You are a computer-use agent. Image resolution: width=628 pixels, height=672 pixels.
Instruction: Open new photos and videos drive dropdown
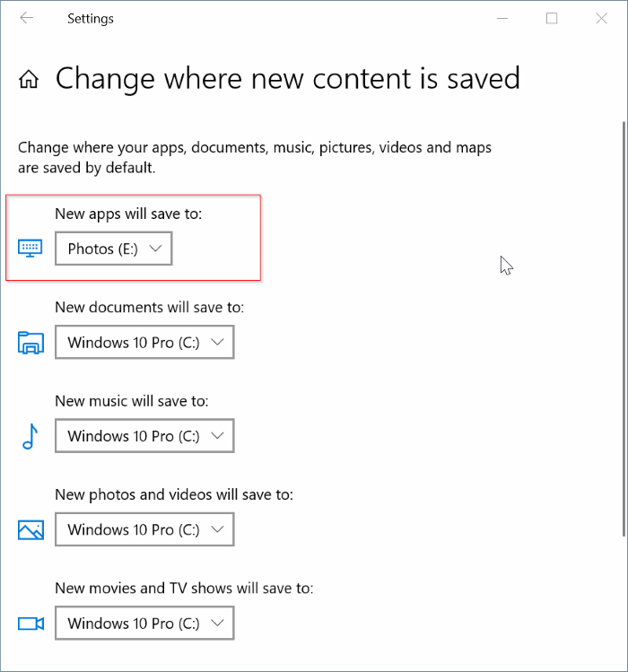144,529
